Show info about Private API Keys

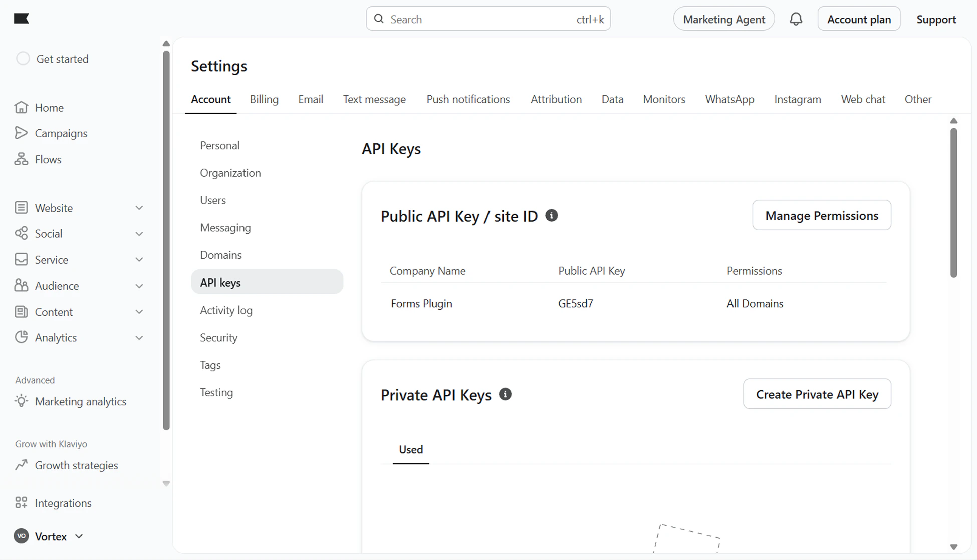tap(505, 394)
